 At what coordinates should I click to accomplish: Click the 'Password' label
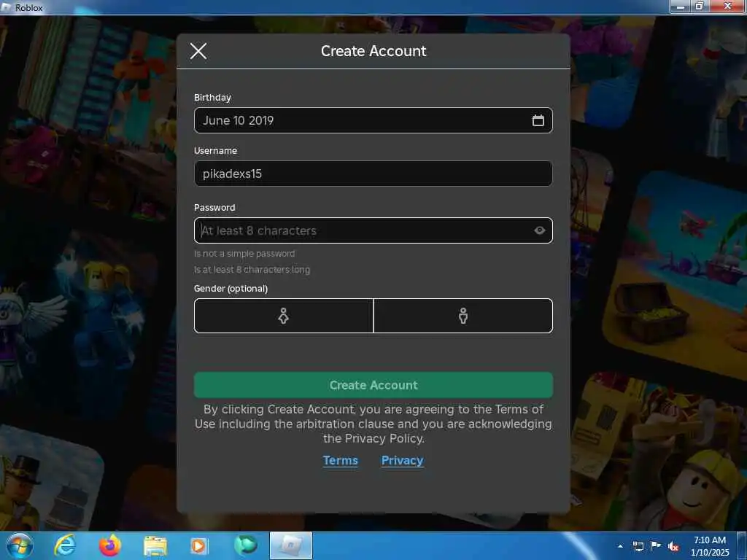(x=214, y=208)
